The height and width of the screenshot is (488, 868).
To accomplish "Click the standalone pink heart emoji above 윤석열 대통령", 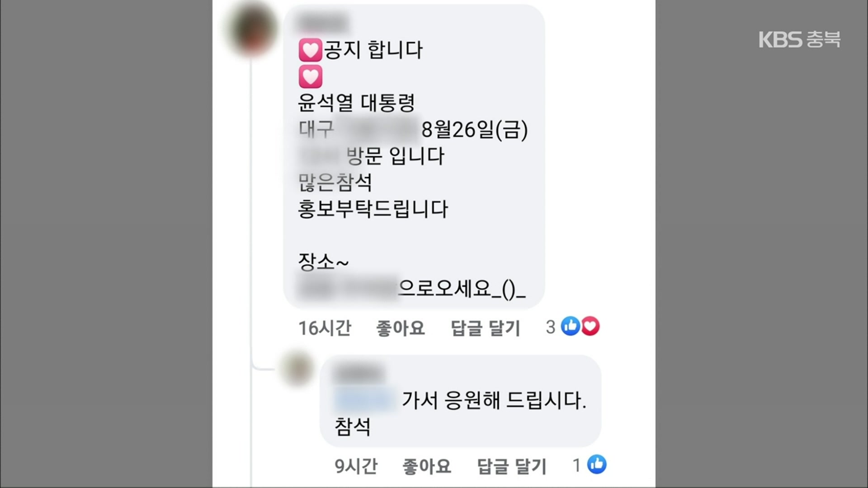I will pyautogui.click(x=311, y=76).
